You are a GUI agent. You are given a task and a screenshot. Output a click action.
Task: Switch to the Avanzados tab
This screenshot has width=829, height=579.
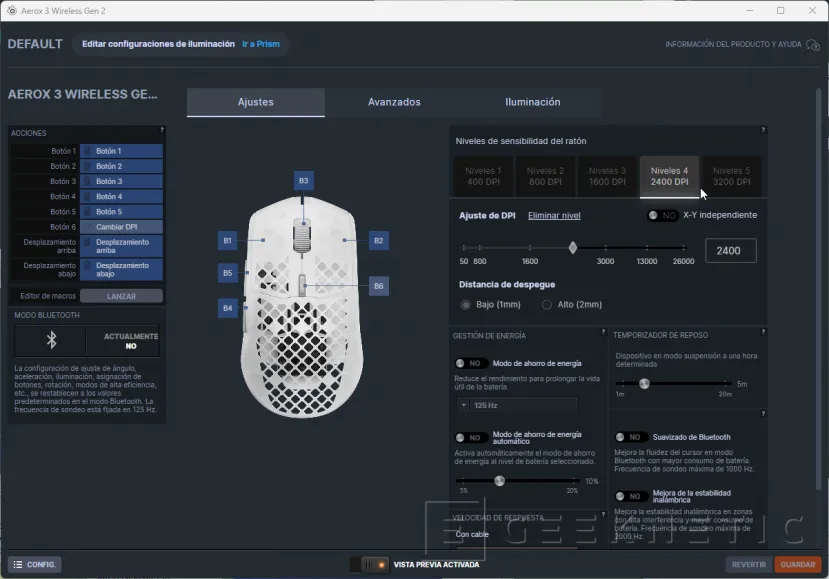coord(394,102)
